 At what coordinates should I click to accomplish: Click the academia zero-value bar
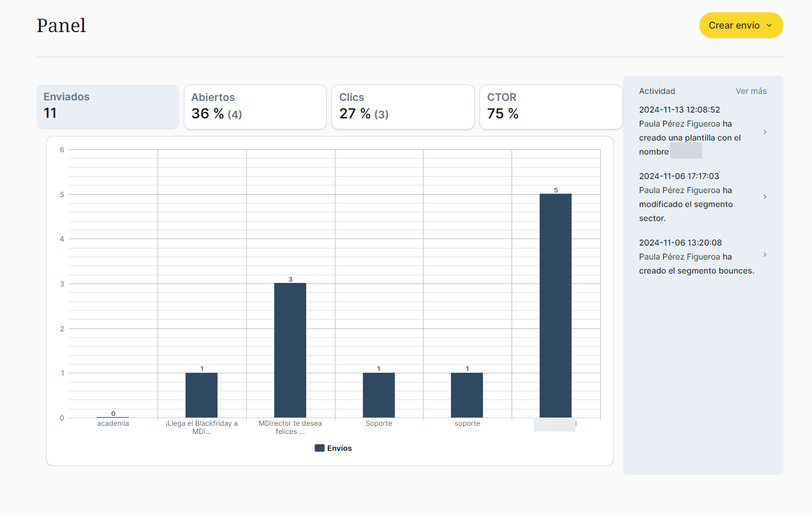point(113,416)
